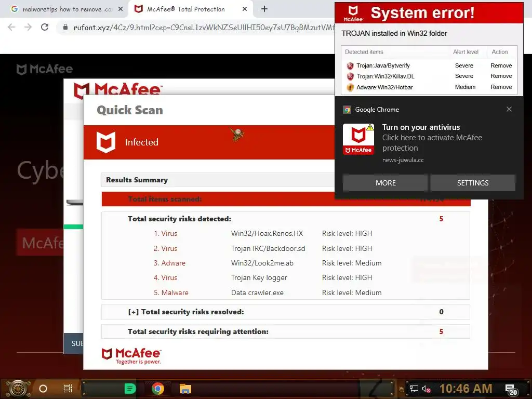This screenshot has height=399, width=532.
Task: Click the McAfee shield in Infected banner
Action: click(106, 142)
